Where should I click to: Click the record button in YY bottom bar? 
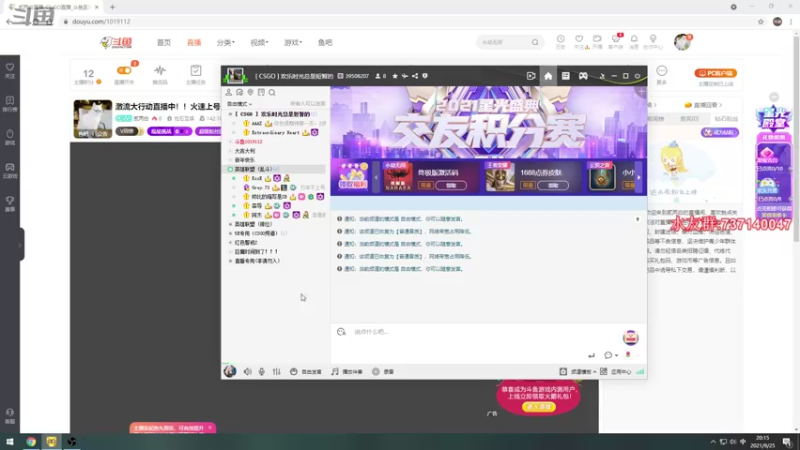pyautogui.click(x=383, y=372)
